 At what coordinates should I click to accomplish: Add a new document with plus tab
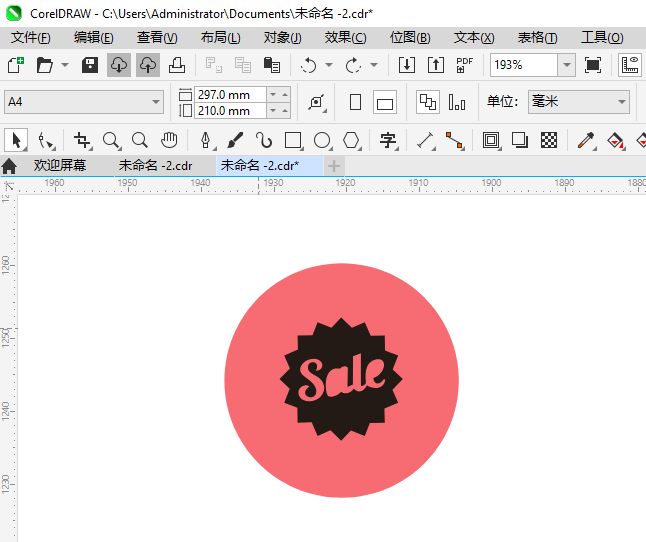(x=334, y=166)
